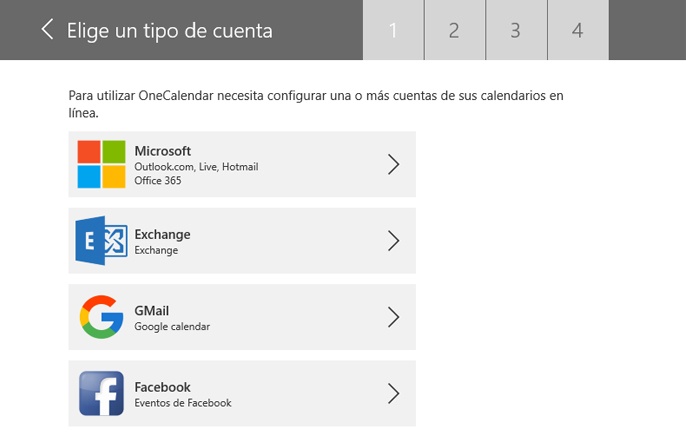Choose the Facebook account label
This screenshot has height=434, width=686.
[162, 387]
